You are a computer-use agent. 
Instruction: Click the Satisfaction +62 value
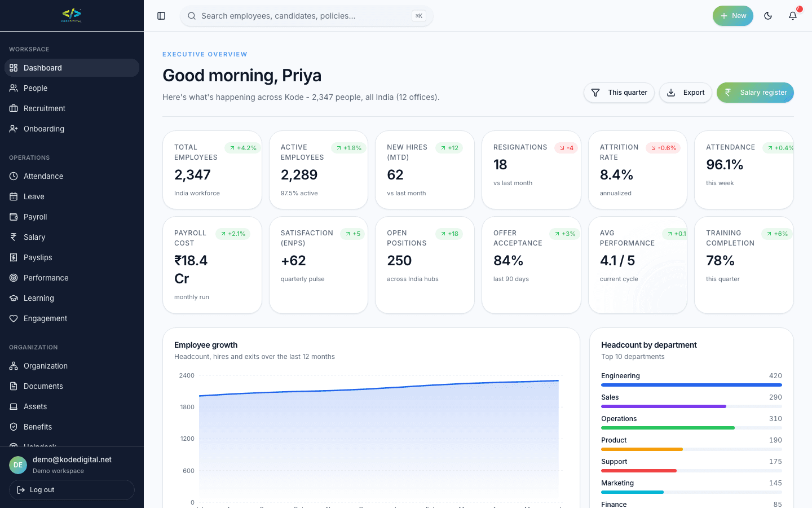click(293, 261)
